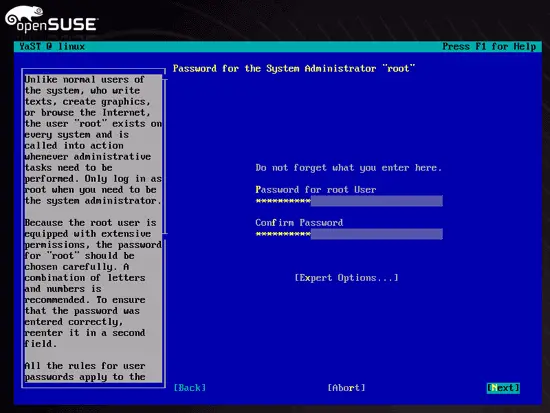Focus the Confirm Password field
Image resolution: width=550 pixels, height=413 pixels.
pyautogui.click(x=349, y=234)
